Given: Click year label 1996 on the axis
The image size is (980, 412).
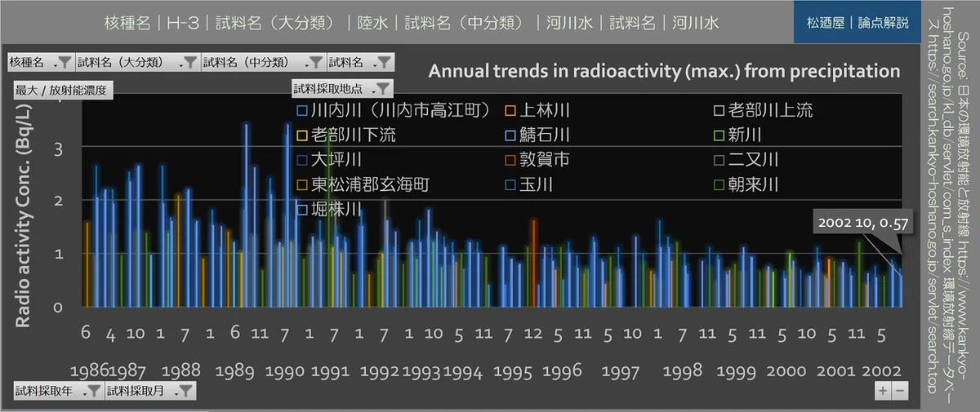Looking at the screenshot, I should 563,372.
